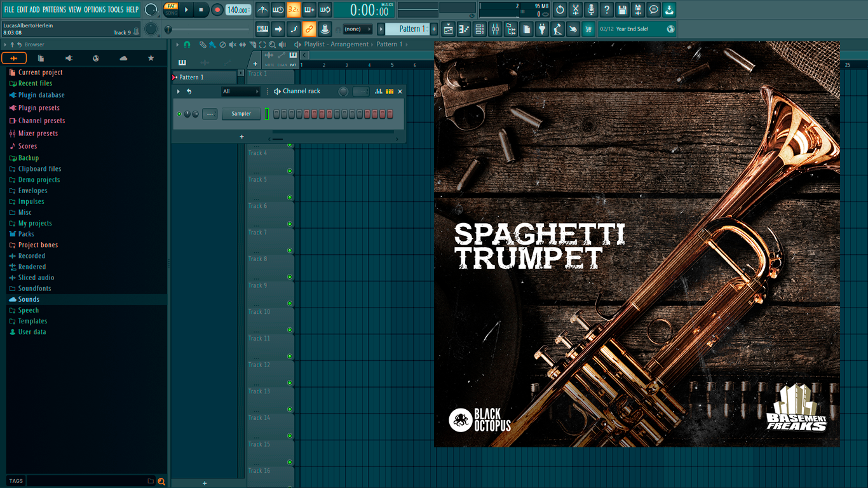Open the Mixer view icon
Screen dimensions: 868x488
495,29
